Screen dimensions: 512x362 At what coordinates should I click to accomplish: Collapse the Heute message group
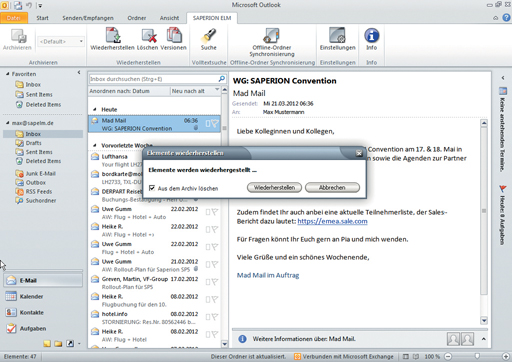tap(95, 109)
